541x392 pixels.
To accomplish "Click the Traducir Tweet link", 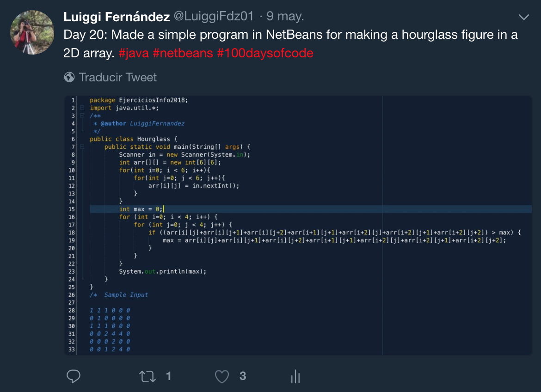I will pyautogui.click(x=117, y=77).
